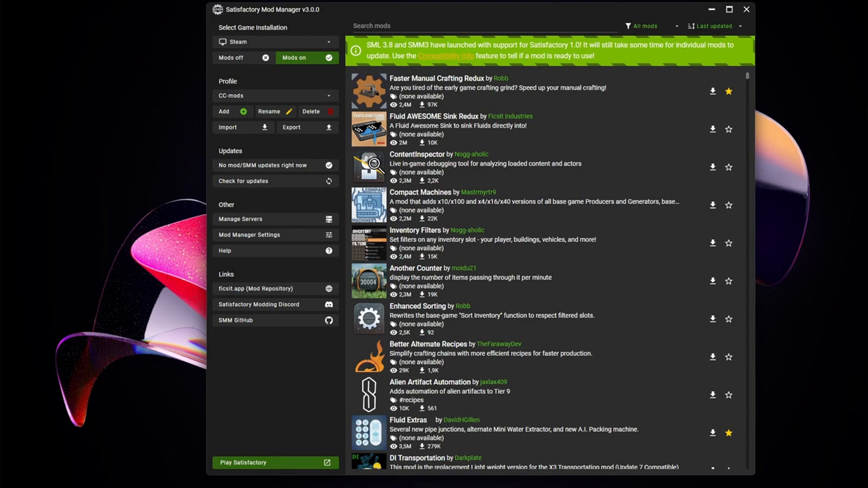Unfavorite Faster Manual Crafting Redux star
This screenshot has width=868, height=488.
point(729,91)
